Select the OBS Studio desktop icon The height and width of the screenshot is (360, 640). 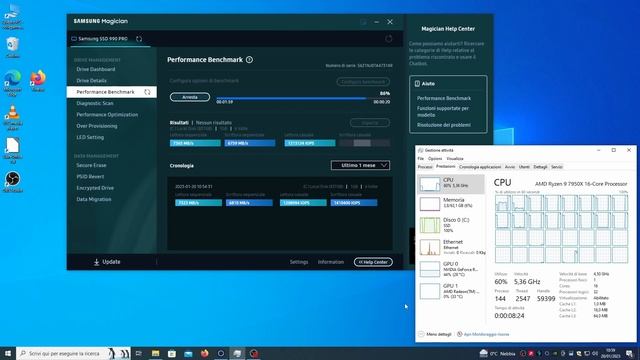pos(13,182)
